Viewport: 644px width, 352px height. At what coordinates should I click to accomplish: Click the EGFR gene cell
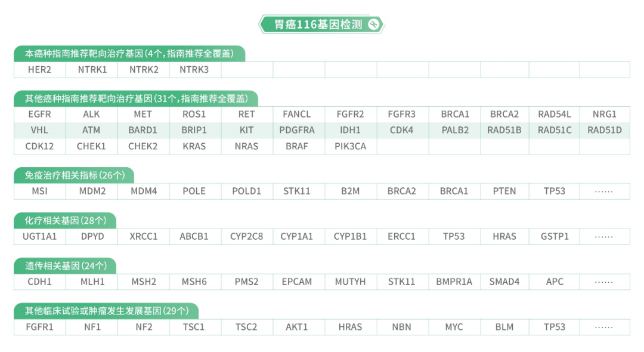[40, 114]
